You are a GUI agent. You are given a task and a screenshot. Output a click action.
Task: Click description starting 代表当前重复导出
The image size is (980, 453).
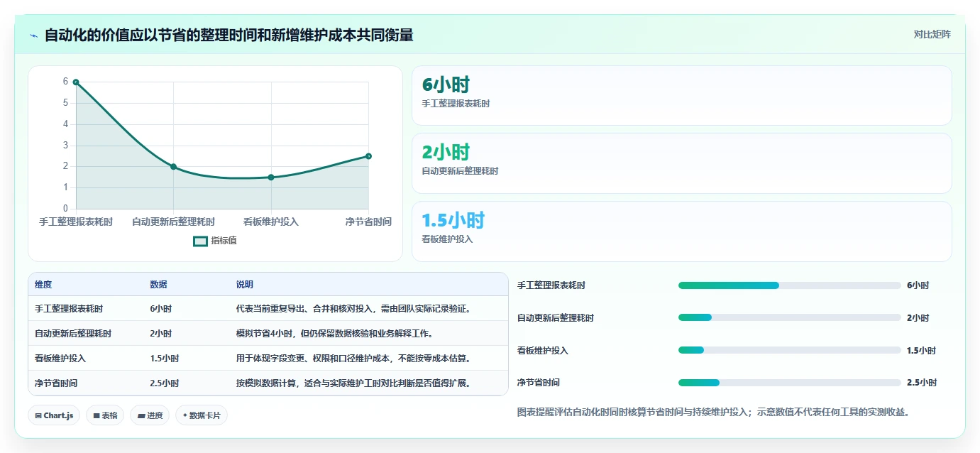tap(353, 309)
